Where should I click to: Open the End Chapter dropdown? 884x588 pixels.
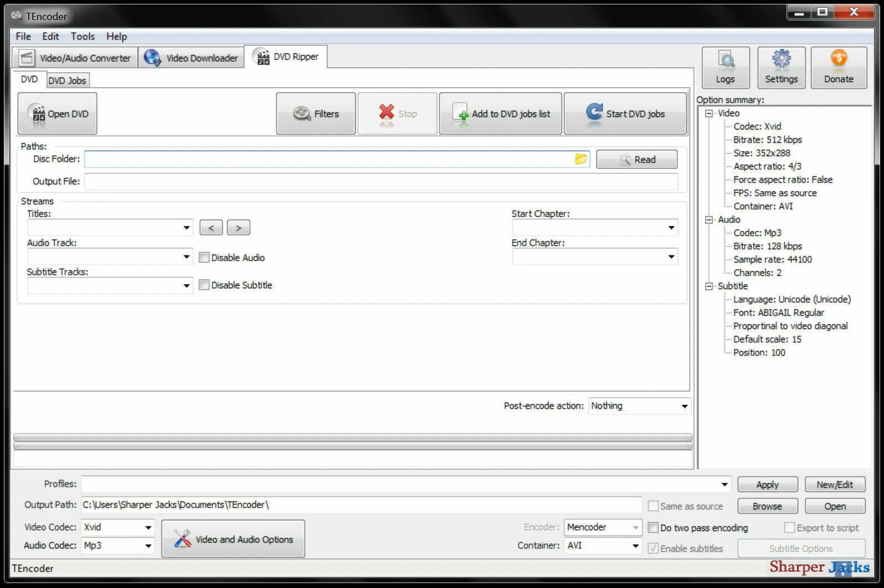(671, 257)
